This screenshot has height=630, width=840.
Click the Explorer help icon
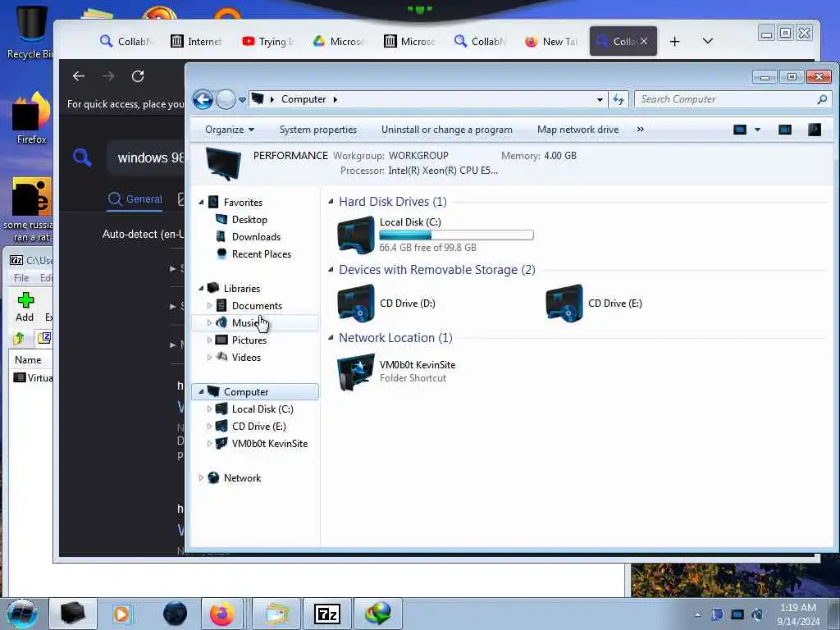tap(815, 130)
